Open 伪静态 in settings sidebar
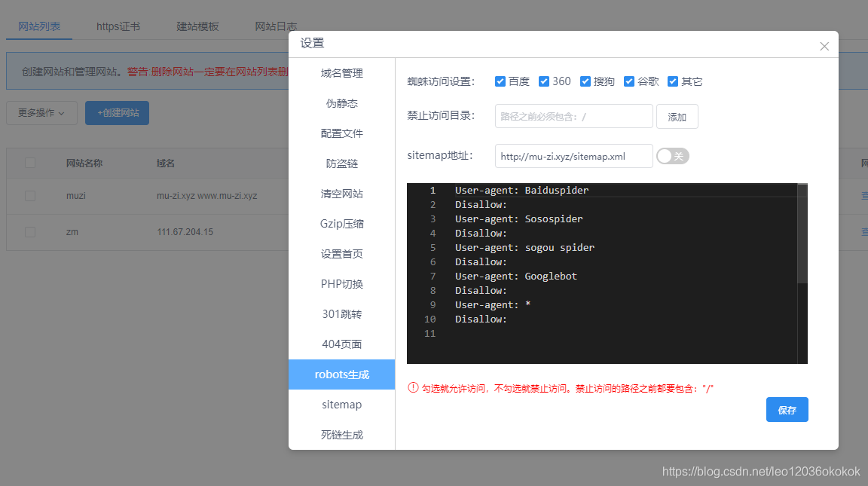Viewport: 868px width, 486px height. (341, 103)
